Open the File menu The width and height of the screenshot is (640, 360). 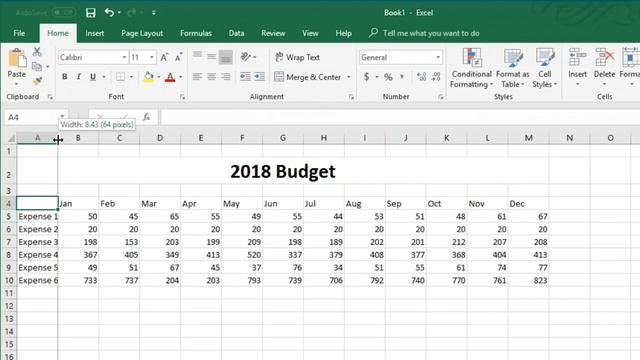point(19,33)
